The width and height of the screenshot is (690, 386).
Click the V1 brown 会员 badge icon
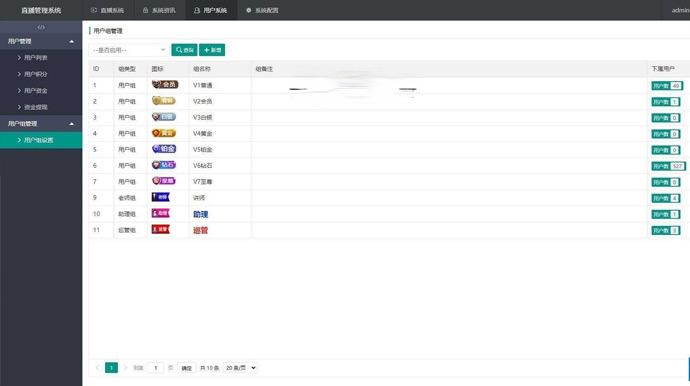pos(165,85)
